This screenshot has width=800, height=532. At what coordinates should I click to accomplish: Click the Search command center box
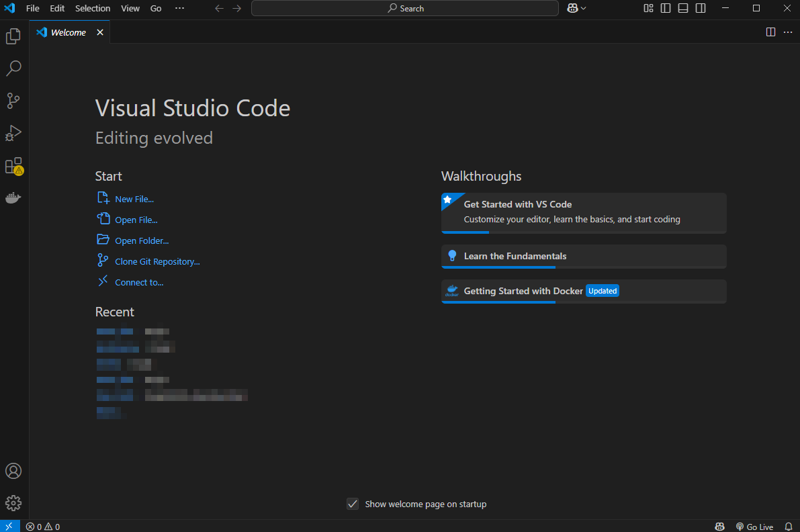click(405, 8)
